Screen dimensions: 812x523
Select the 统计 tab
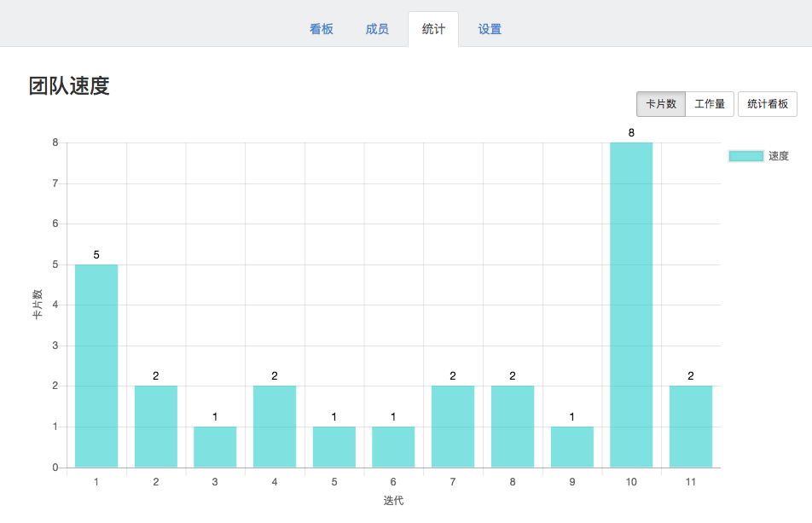click(x=433, y=29)
